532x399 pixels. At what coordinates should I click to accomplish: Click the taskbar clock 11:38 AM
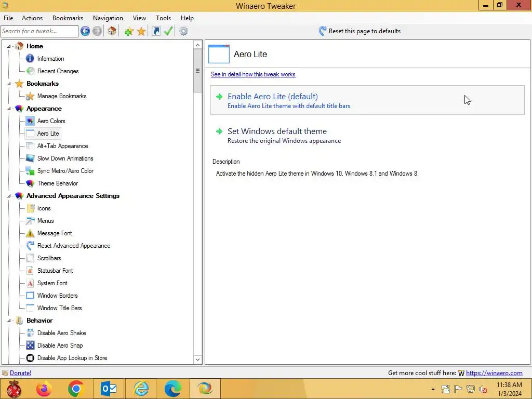click(509, 385)
